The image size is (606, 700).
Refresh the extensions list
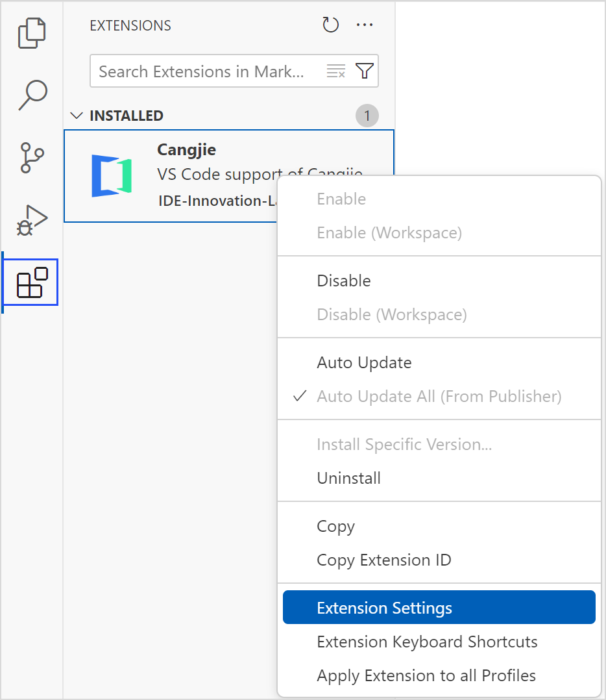click(331, 25)
